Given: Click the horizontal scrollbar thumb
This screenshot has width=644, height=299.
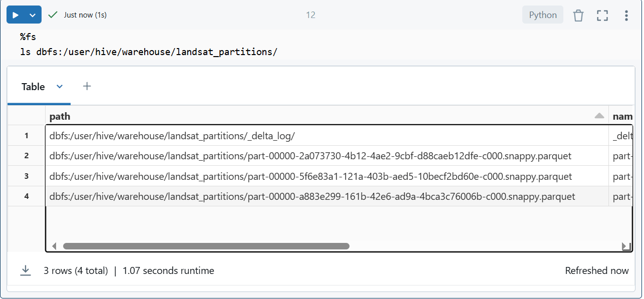Looking at the screenshot, I should [206, 246].
